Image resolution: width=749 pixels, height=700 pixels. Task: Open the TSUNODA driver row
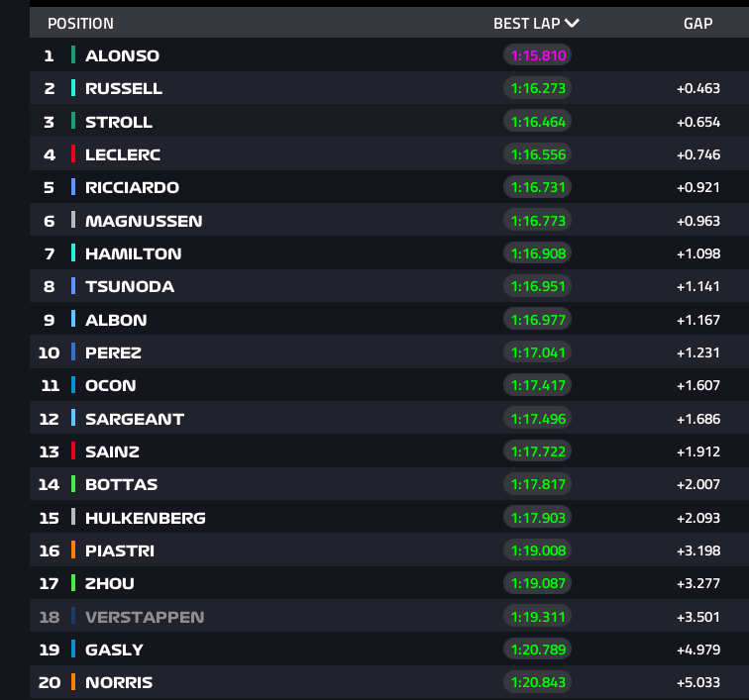coord(389,286)
